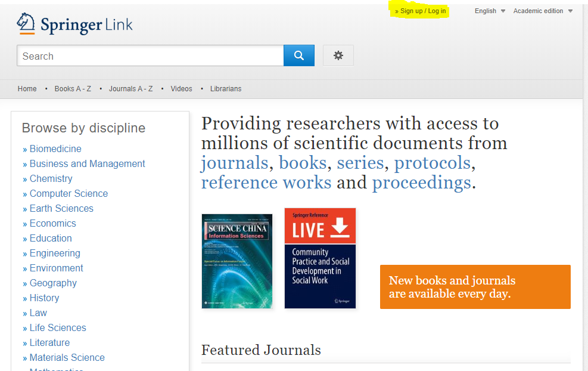588x371 pixels.
Task: Open the Librarians navigation link
Action: [x=226, y=89]
